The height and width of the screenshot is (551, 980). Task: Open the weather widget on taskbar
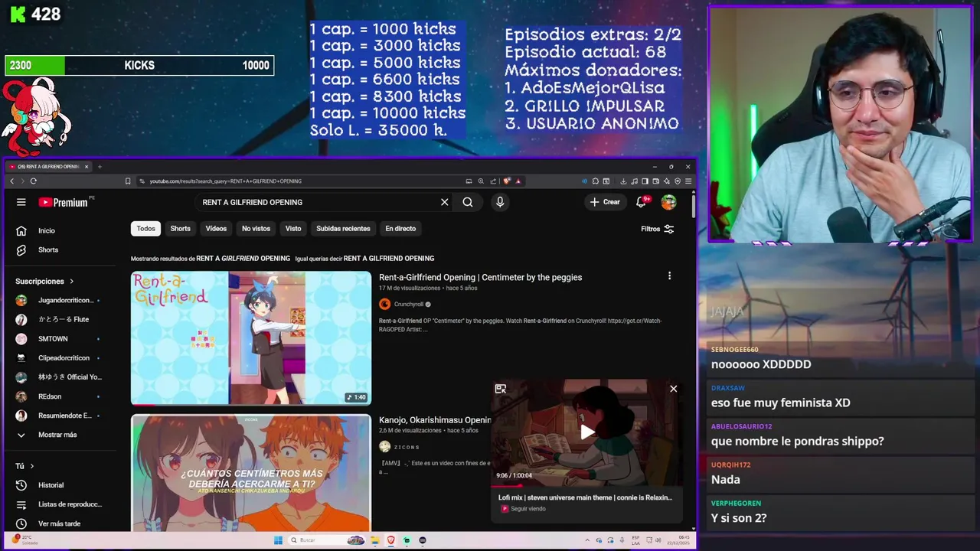pyautogui.click(x=27, y=540)
